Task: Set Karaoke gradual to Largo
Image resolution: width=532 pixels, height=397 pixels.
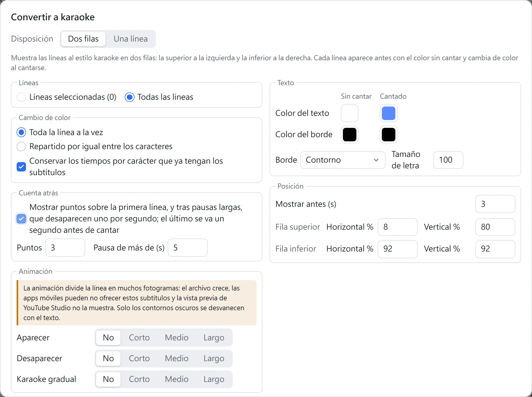Action: [x=214, y=379]
